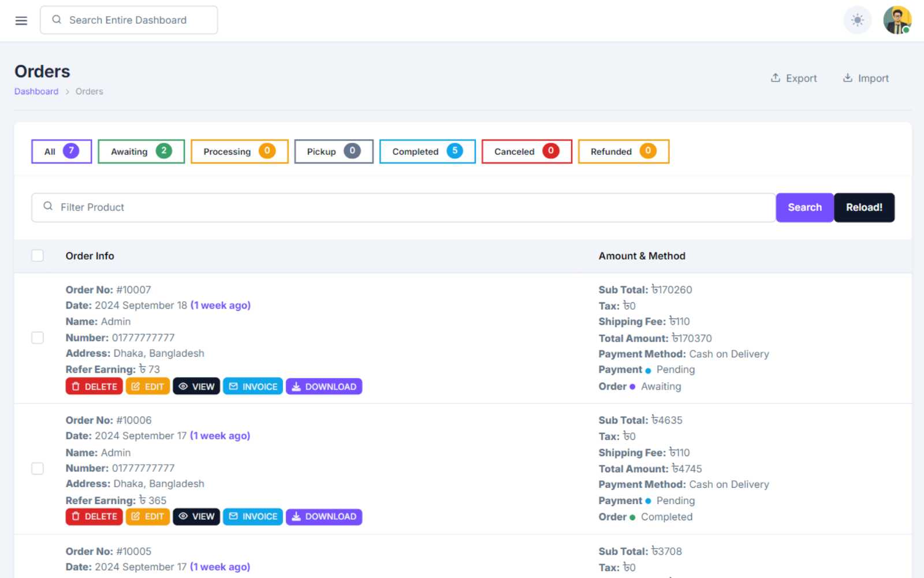Open invoice for order #10006

click(253, 517)
